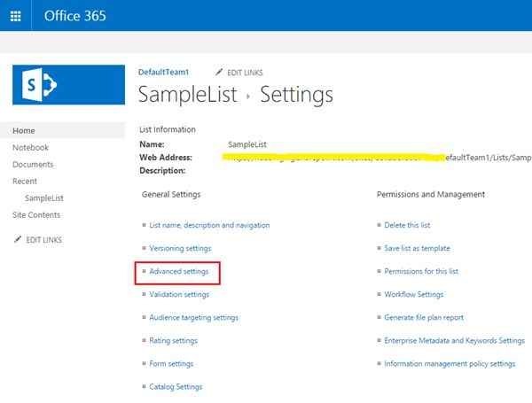The image size is (532, 403).
Task: Go to Notebook in the sidebar
Action: click(30, 148)
